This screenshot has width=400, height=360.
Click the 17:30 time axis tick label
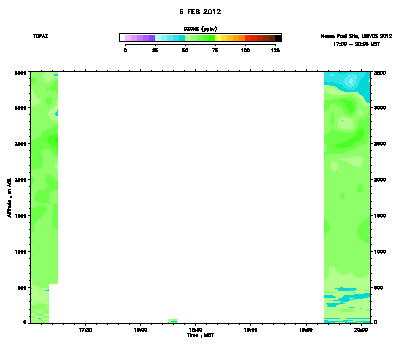pos(86,330)
